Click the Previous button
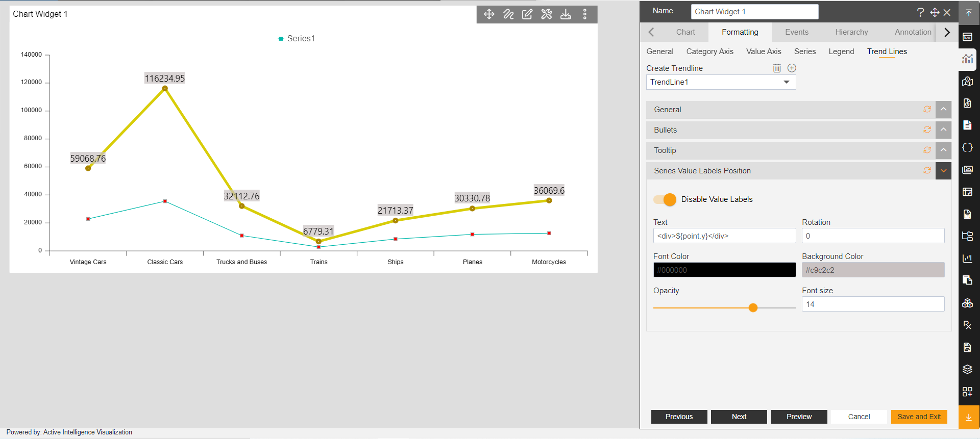Image resolution: width=980 pixels, height=439 pixels. (679, 417)
